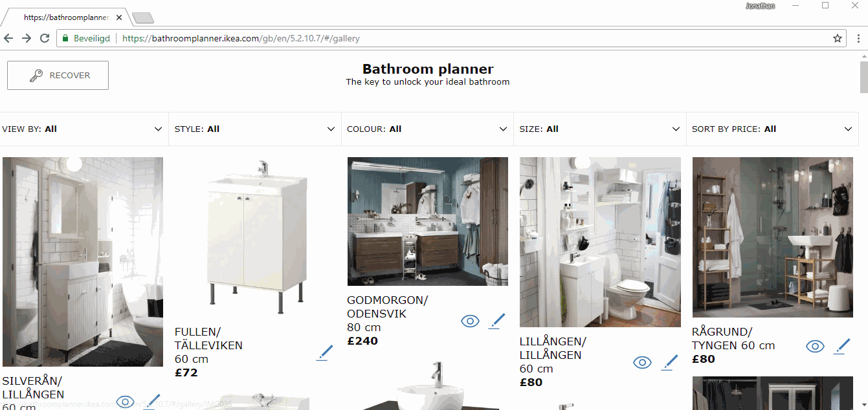
Task: Open the SIZE filter dropdown
Action: [600, 129]
